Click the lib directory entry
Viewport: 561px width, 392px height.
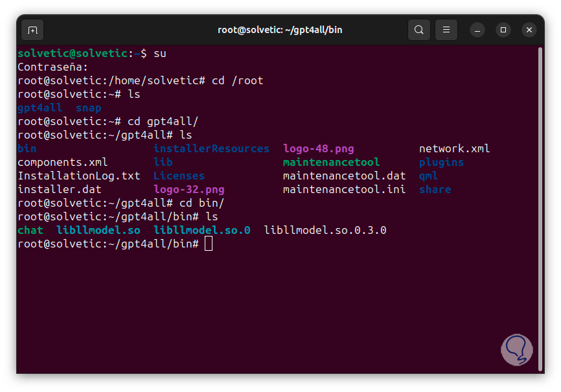163,162
